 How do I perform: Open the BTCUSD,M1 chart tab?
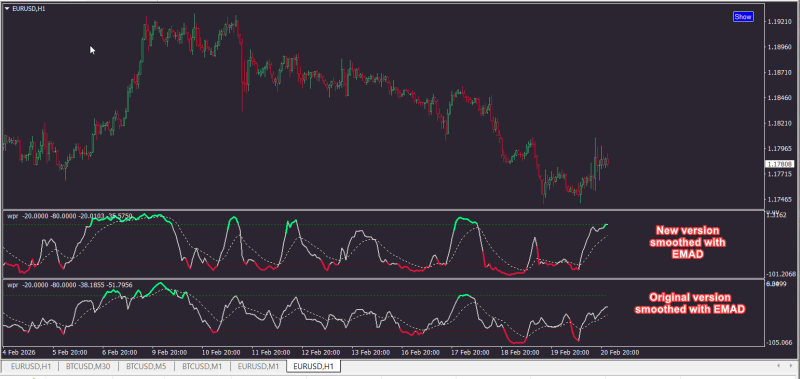pos(202,366)
